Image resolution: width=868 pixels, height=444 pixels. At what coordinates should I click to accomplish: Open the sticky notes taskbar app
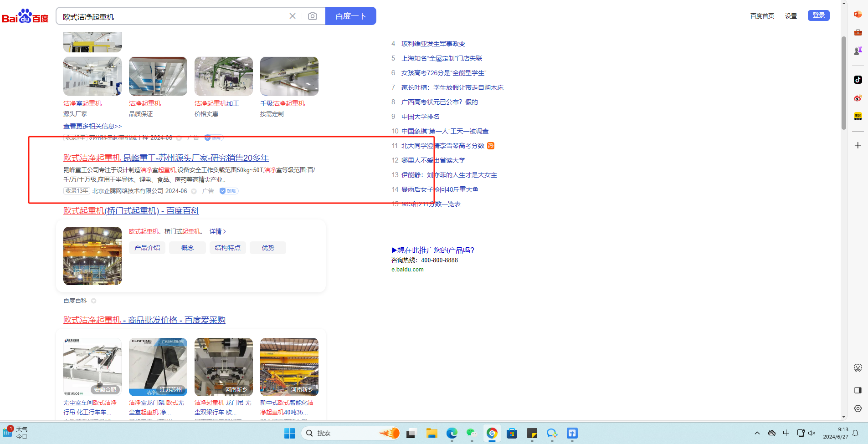[x=532, y=433]
